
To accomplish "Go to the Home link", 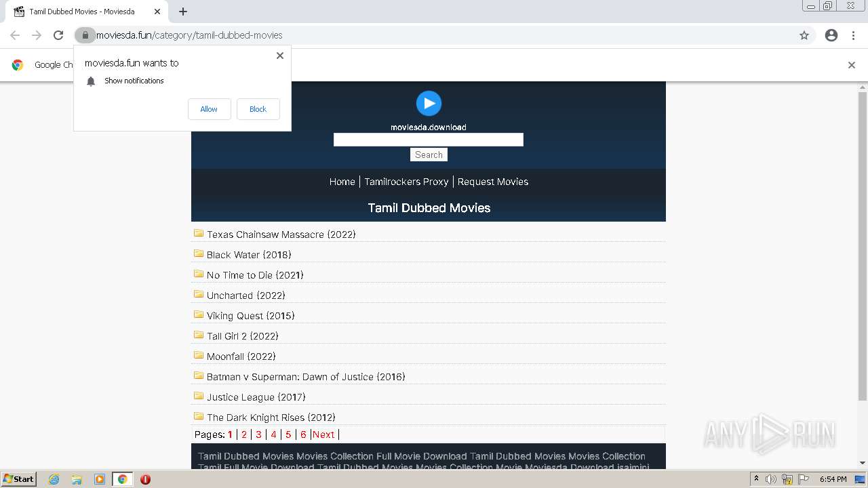I will coord(342,182).
